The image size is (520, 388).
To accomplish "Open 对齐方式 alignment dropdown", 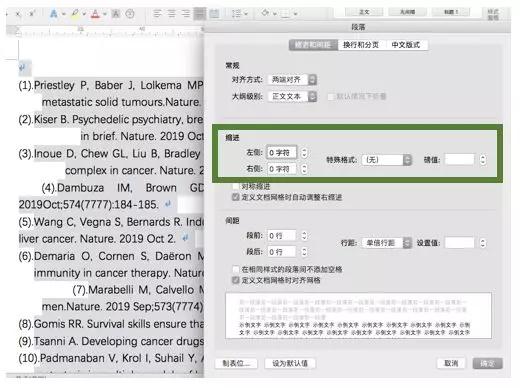I will tap(292, 80).
